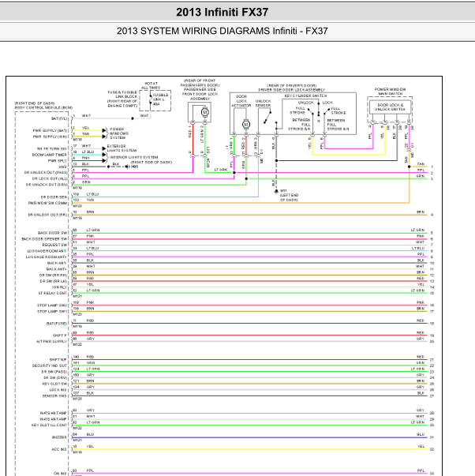The height and width of the screenshot is (476, 475).
Task: Click the "BODY CONTROL MODULE (BCM)" label
Action: 43,108
